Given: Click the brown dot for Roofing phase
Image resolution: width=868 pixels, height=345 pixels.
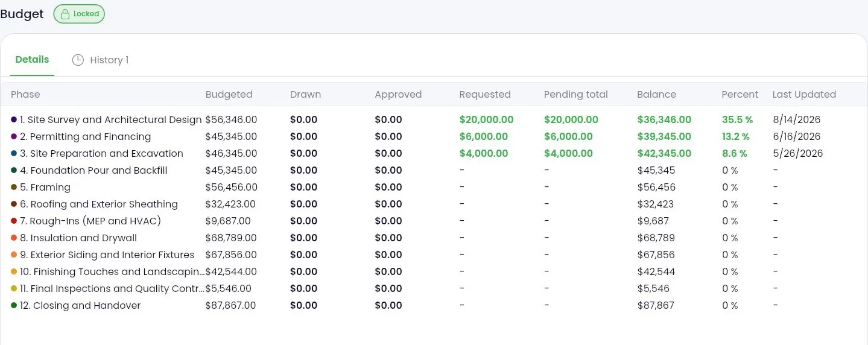Looking at the screenshot, I should [14, 204].
